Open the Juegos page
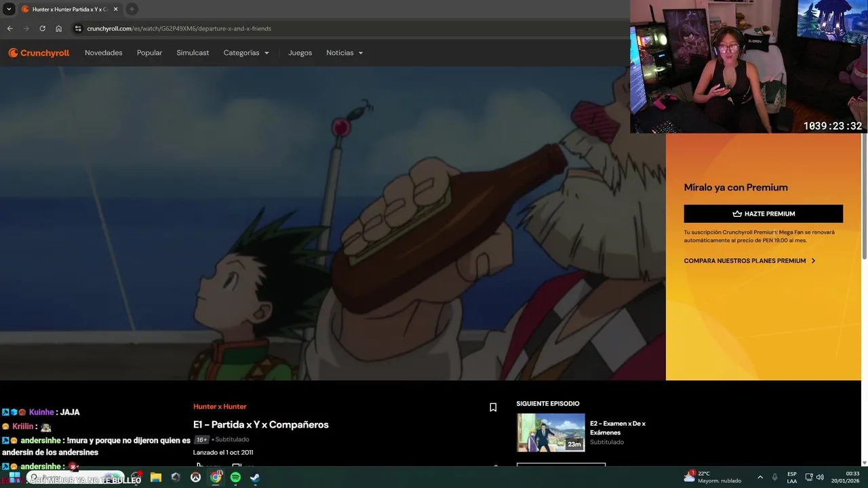This screenshot has width=868, height=488. pyautogui.click(x=300, y=53)
